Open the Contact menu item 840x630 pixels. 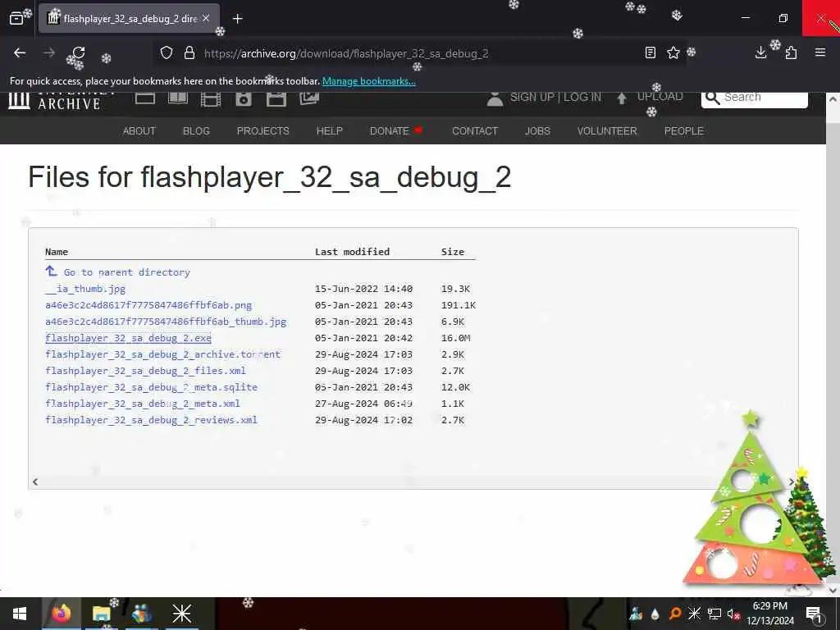[475, 130]
